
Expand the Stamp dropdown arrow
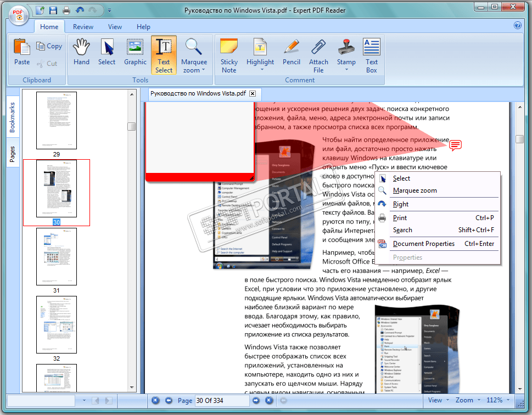(x=346, y=70)
